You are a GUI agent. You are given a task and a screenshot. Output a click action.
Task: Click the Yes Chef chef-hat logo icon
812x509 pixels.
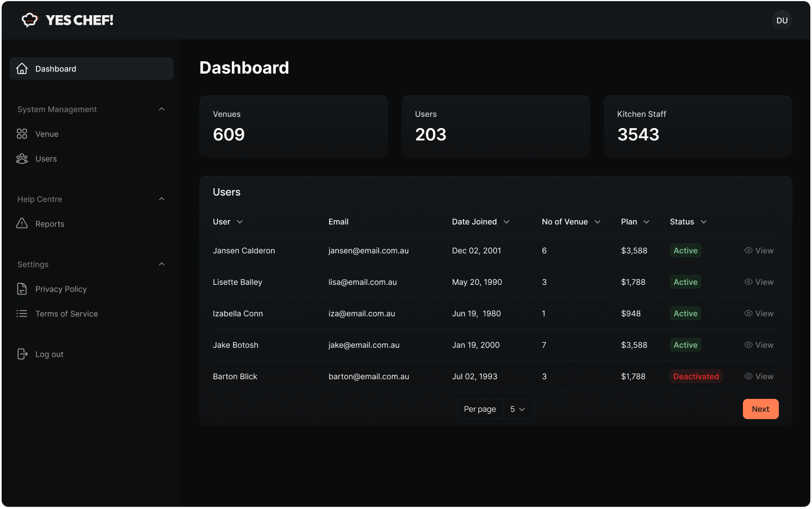[x=30, y=20]
